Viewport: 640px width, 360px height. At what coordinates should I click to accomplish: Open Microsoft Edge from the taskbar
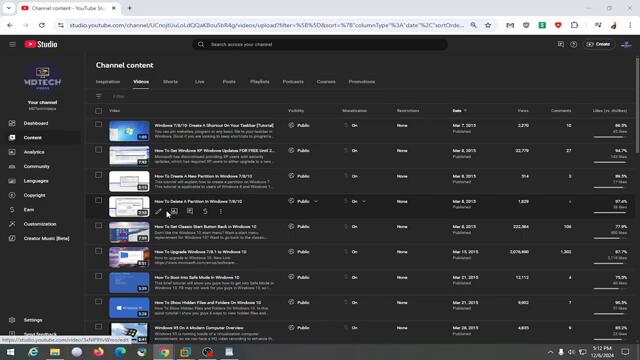120,352
